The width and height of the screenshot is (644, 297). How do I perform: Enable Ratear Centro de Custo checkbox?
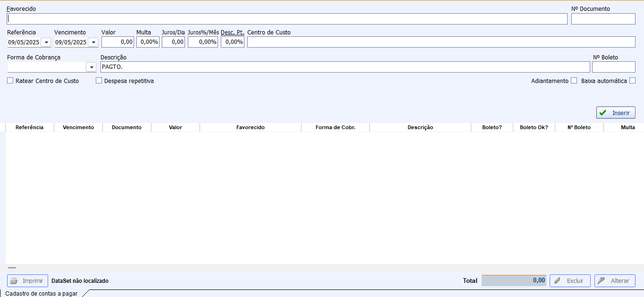tap(10, 81)
